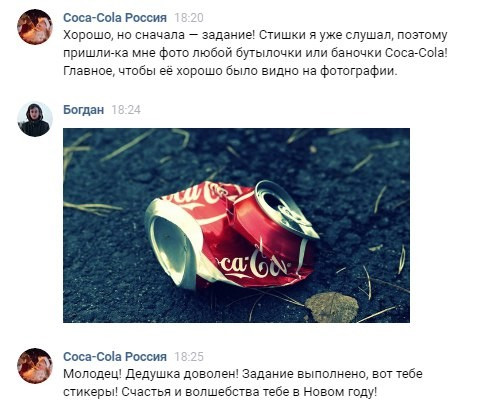This screenshot has width=477, height=416.
Task: Click the phrase "Стишки я уже слушал"
Action: [323, 35]
